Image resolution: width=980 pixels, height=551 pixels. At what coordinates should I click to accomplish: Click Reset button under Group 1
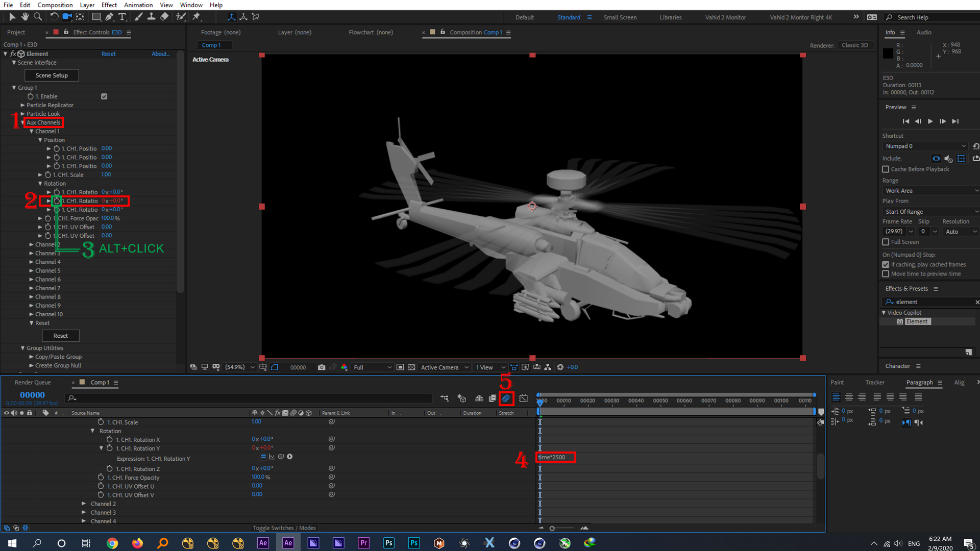(61, 335)
